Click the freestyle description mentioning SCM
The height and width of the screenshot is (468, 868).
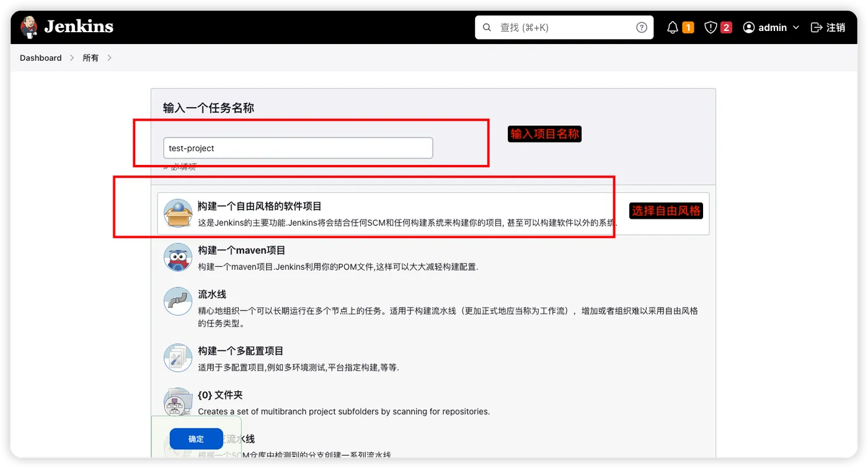[x=407, y=223]
